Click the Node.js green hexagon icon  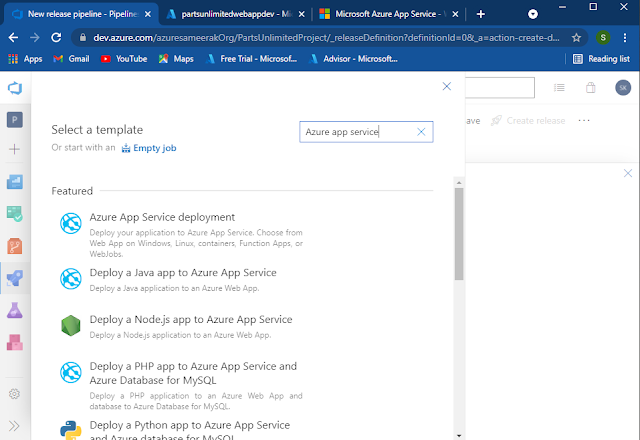71,325
